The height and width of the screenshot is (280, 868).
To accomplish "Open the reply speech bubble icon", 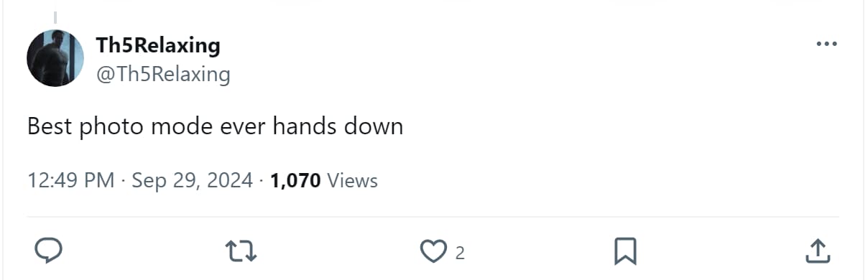I will coord(49,251).
